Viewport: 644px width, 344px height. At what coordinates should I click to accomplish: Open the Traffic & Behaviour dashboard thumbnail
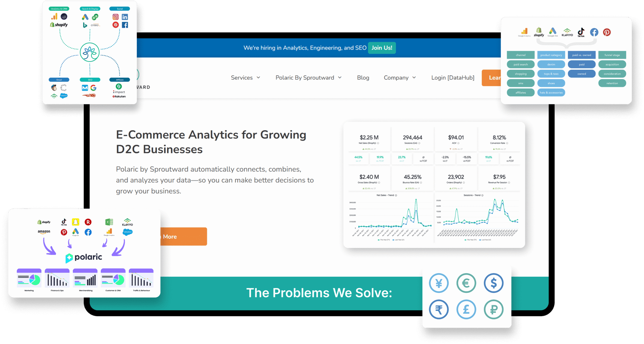141,279
